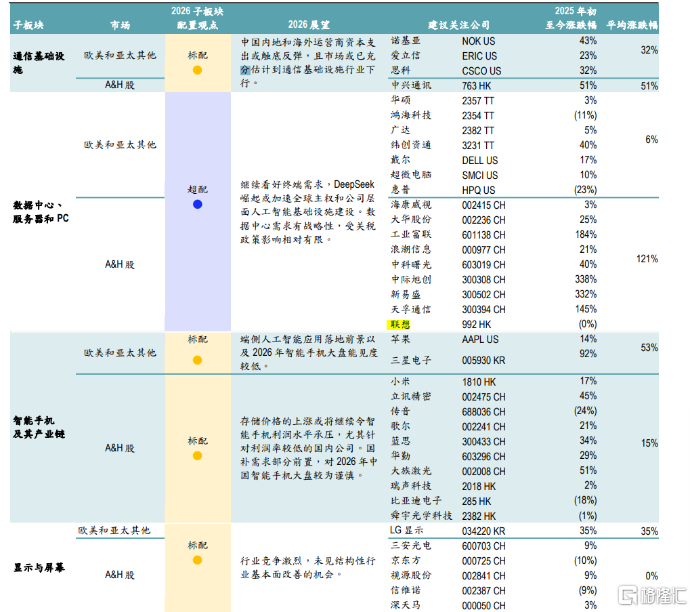Select ticker 300308 CH
Image resolution: width=693 pixels, height=612 pixels.
(x=484, y=280)
